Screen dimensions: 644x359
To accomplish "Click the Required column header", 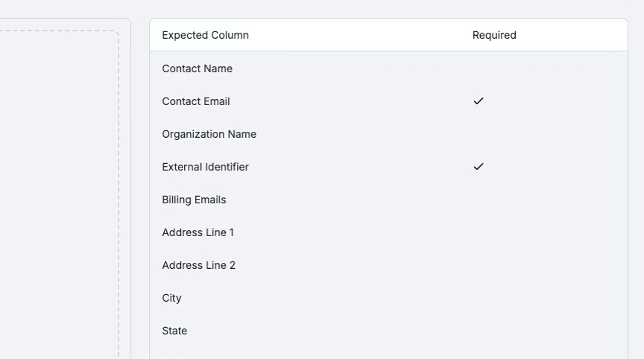I will coord(494,35).
